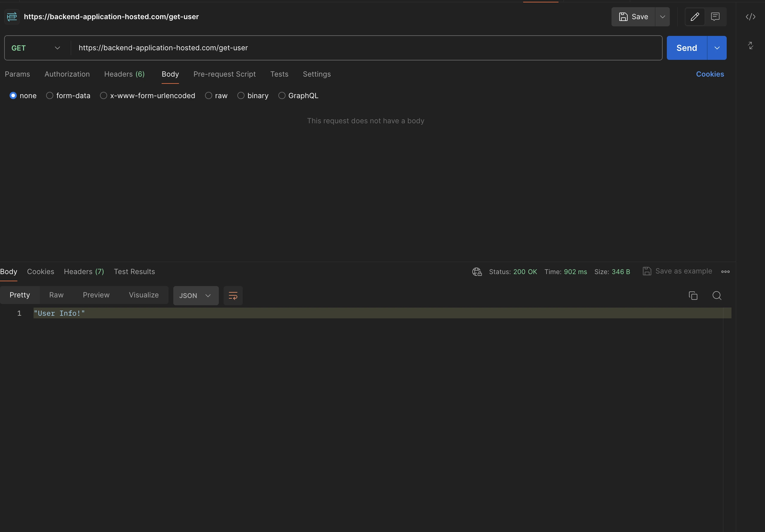Open the request Settings tab
Viewport: 765px width, 532px height.
click(317, 74)
